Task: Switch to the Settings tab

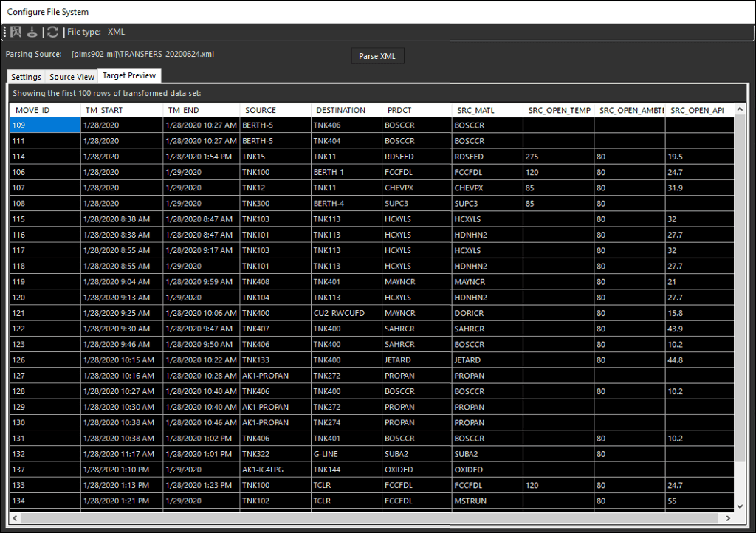Action: pos(25,76)
